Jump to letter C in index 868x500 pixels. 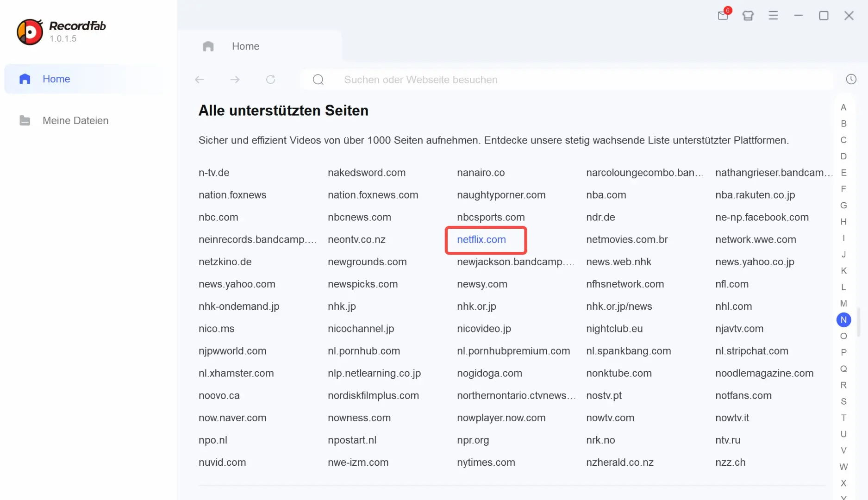click(843, 140)
